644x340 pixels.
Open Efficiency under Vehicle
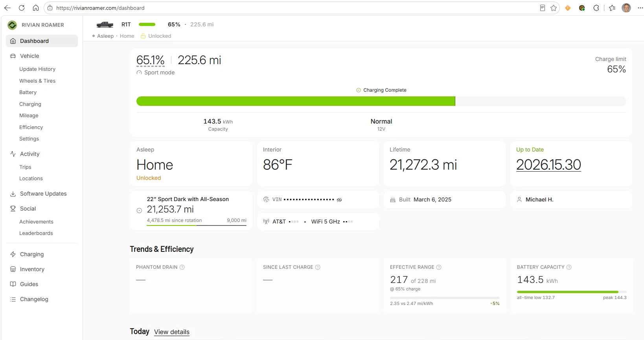coord(31,127)
